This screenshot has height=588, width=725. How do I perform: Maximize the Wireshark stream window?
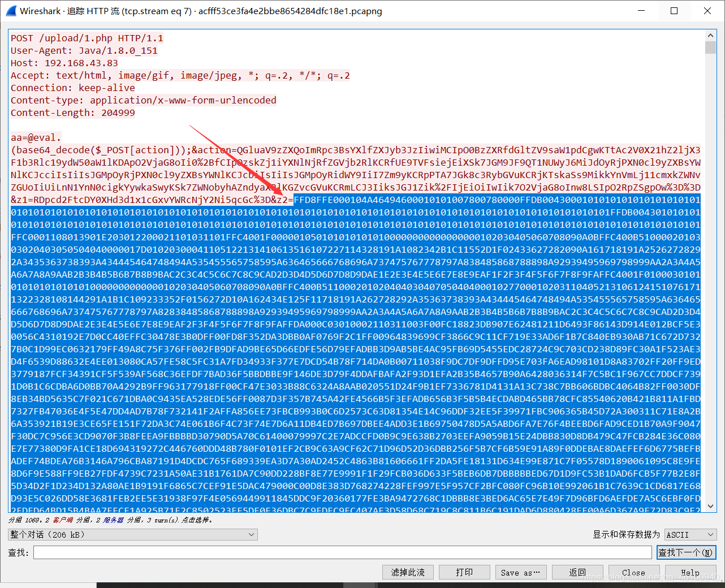[674, 11]
